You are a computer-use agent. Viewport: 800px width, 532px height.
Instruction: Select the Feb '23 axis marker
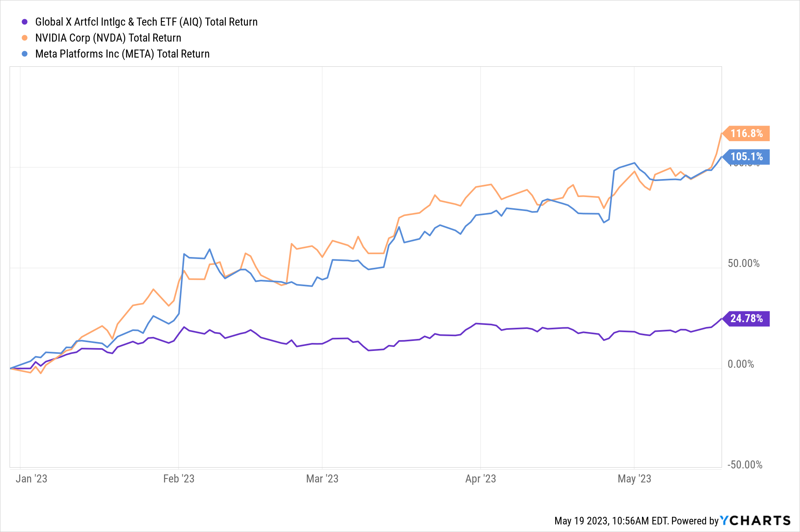click(179, 478)
